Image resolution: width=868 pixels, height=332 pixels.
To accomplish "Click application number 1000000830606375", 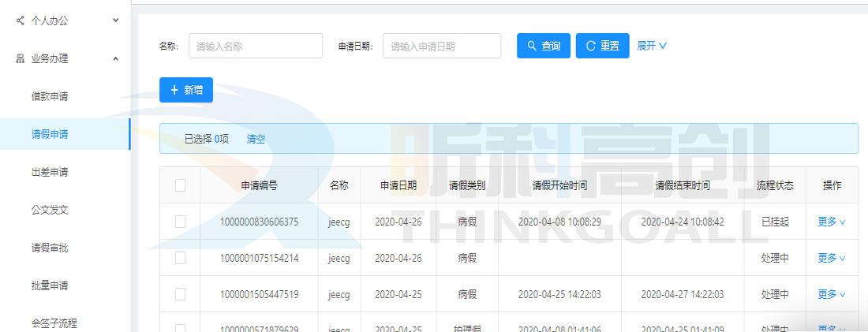I will (x=259, y=222).
